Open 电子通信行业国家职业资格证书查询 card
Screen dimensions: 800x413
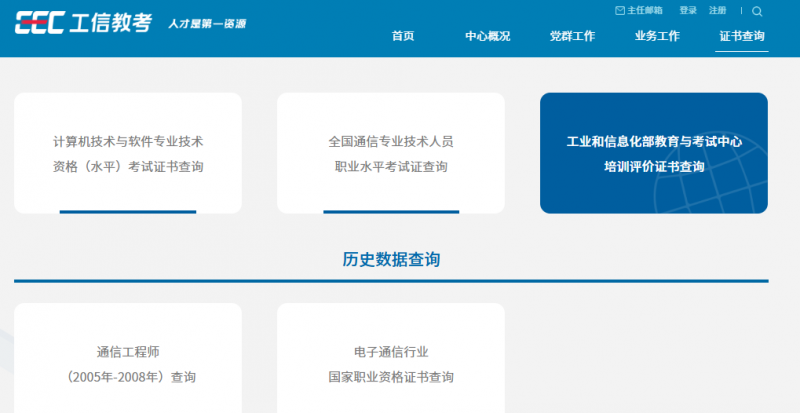[391, 358]
